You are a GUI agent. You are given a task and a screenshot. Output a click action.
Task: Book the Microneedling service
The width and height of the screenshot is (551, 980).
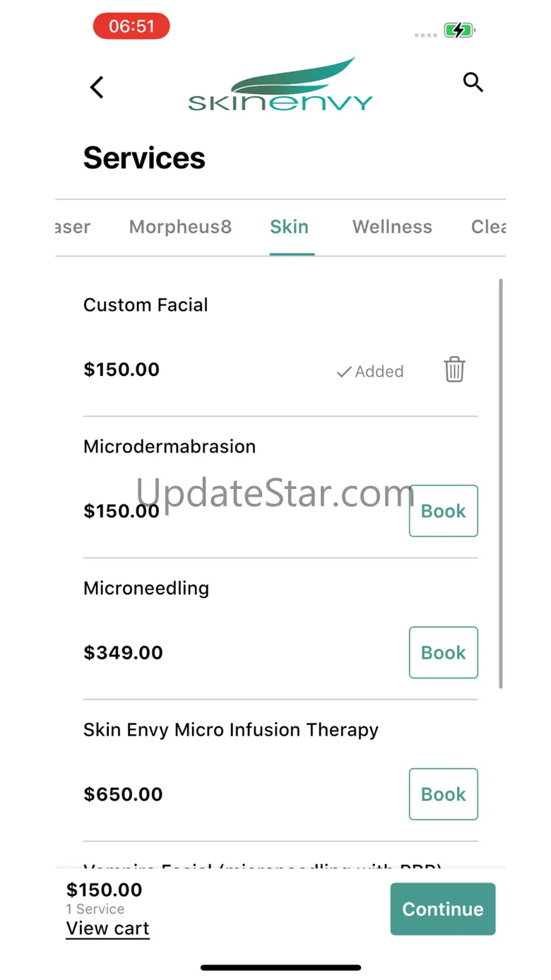pyautogui.click(x=443, y=653)
